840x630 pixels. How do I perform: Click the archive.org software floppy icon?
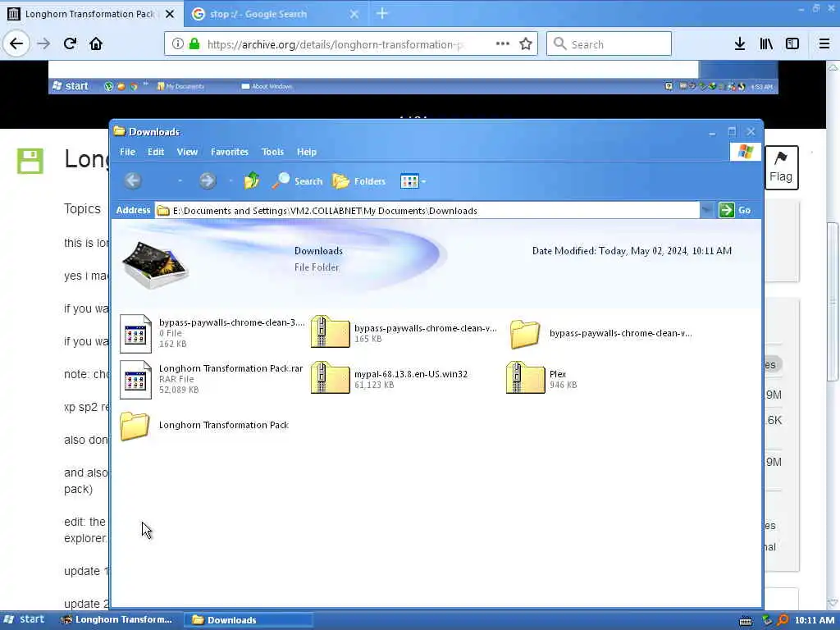pos(30,161)
